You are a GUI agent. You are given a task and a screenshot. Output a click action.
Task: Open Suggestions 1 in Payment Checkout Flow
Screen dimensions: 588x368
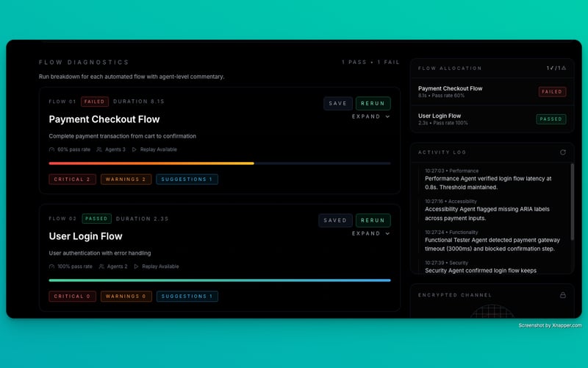187,180
